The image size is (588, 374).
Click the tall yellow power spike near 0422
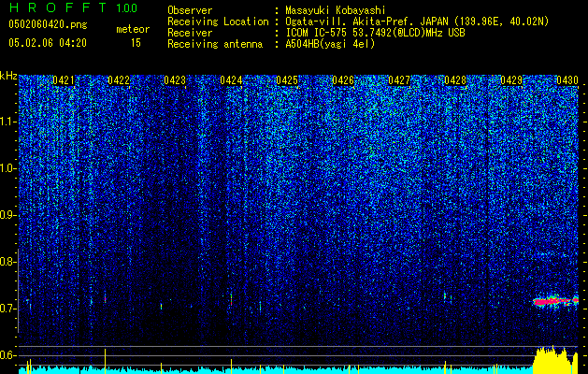click(x=105, y=361)
